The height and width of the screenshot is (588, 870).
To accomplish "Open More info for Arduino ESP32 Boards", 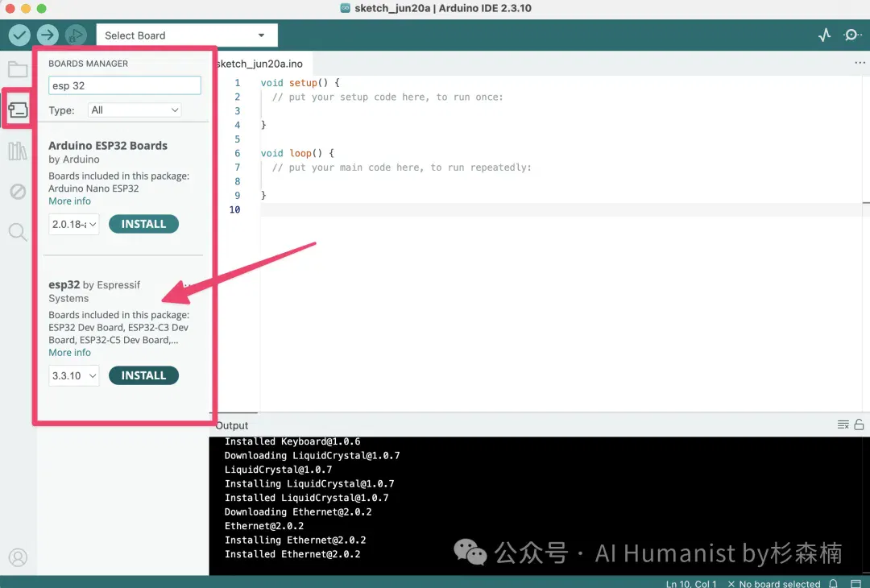I will (69, 201).
